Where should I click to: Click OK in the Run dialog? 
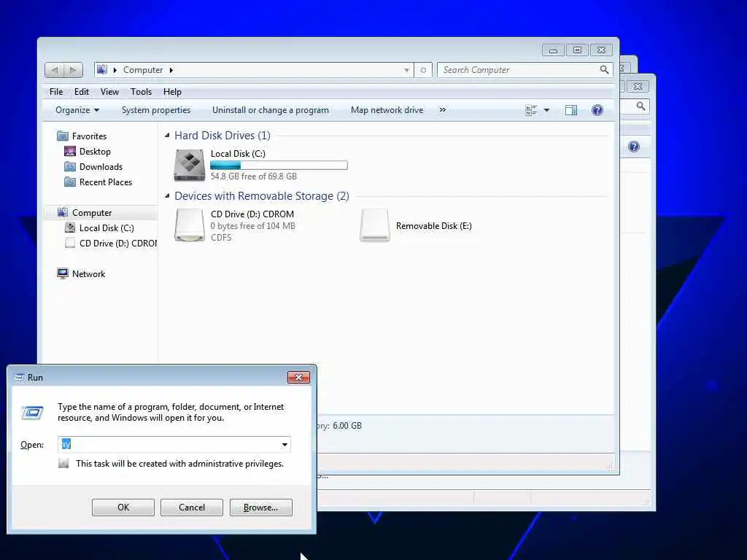[123, 507]
